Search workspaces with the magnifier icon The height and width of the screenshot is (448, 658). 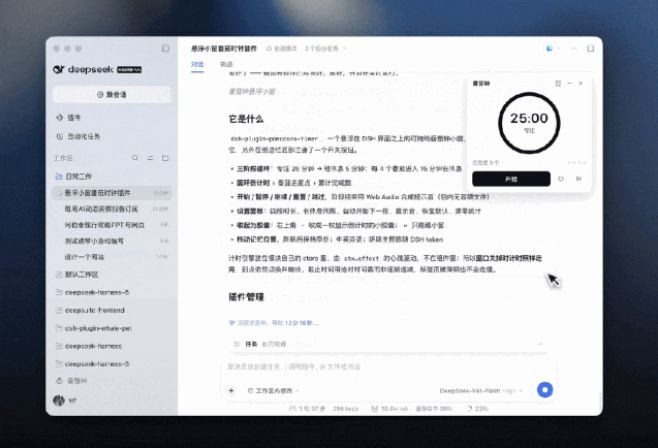tap(135, 158)
